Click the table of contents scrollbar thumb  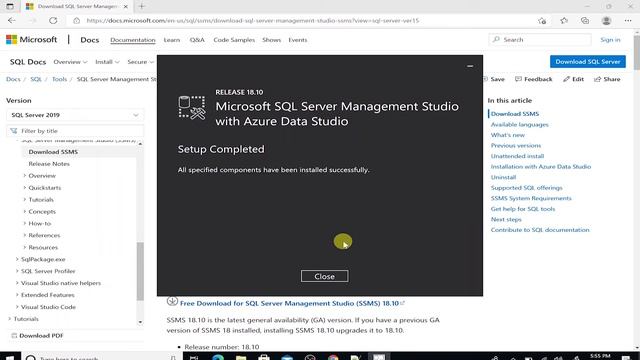[140, 271]
